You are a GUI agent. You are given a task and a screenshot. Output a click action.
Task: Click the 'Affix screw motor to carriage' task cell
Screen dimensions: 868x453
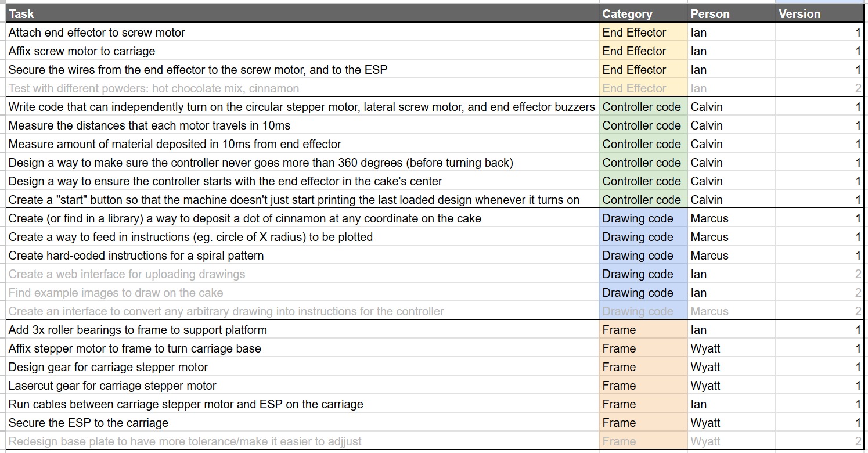(x=302, y=51)
